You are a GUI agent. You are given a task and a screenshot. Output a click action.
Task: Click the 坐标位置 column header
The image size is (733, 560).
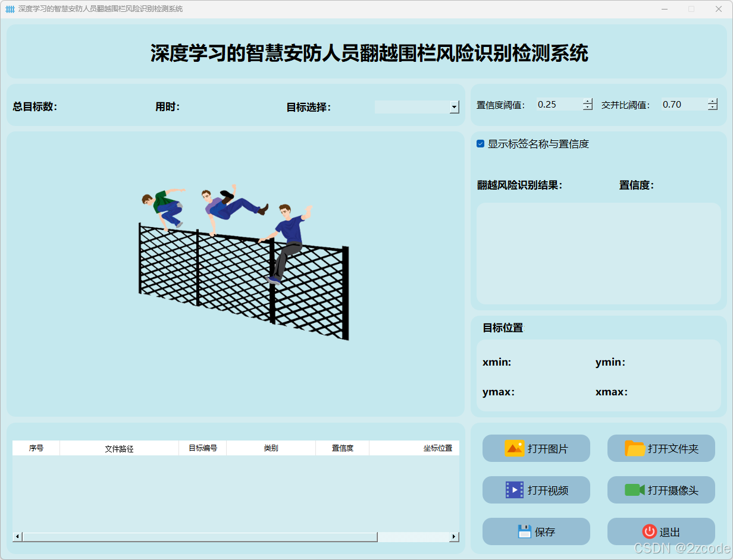click(415, 448)
